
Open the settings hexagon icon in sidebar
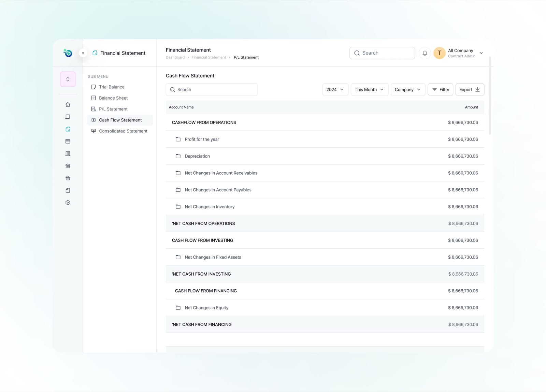pos(68,203)
